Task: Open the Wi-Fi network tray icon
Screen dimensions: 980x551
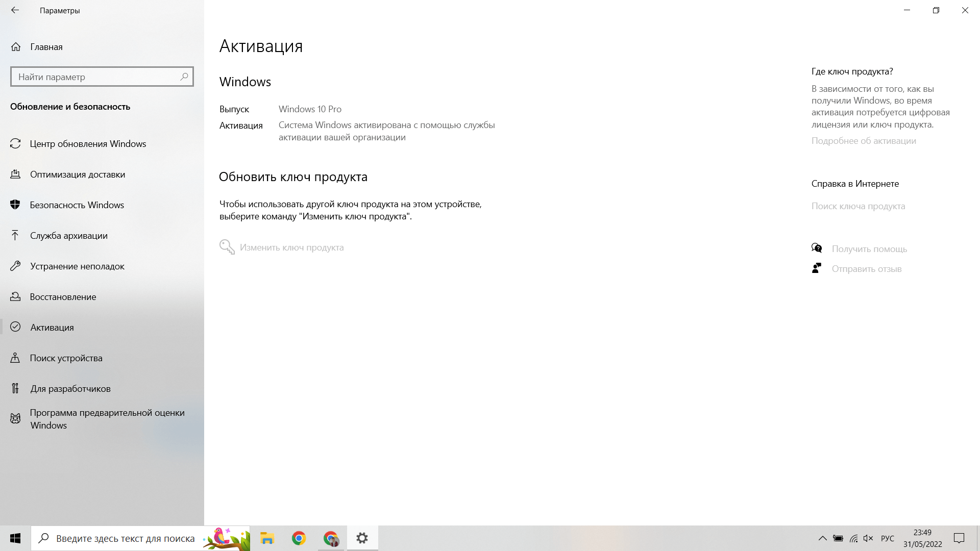Action: pos(853,538)
